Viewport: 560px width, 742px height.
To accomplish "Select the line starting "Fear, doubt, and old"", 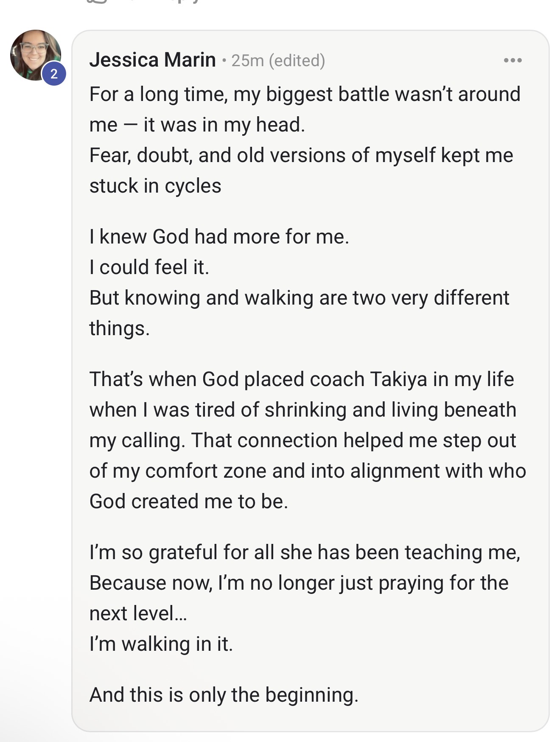I will 301,155.
